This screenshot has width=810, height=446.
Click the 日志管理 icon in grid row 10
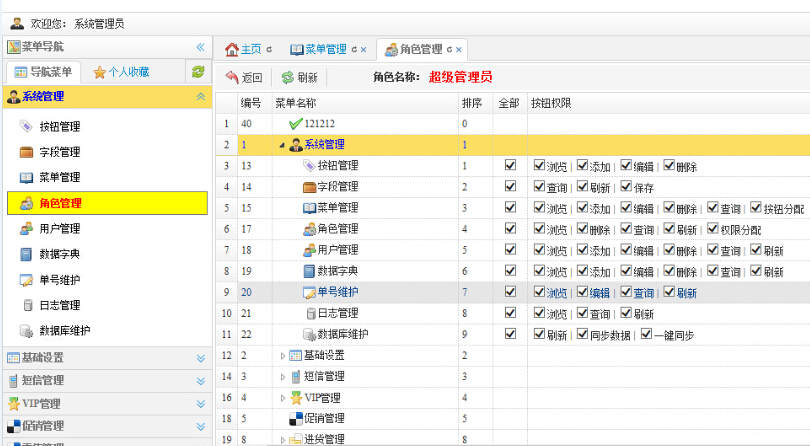(x=311, y=313)
